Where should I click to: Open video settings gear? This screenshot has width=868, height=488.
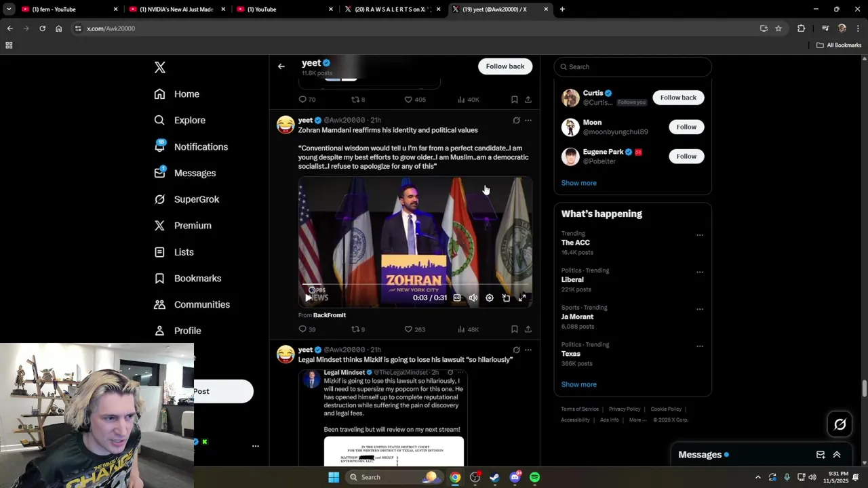pyautogui.click(x=490, y=298)
